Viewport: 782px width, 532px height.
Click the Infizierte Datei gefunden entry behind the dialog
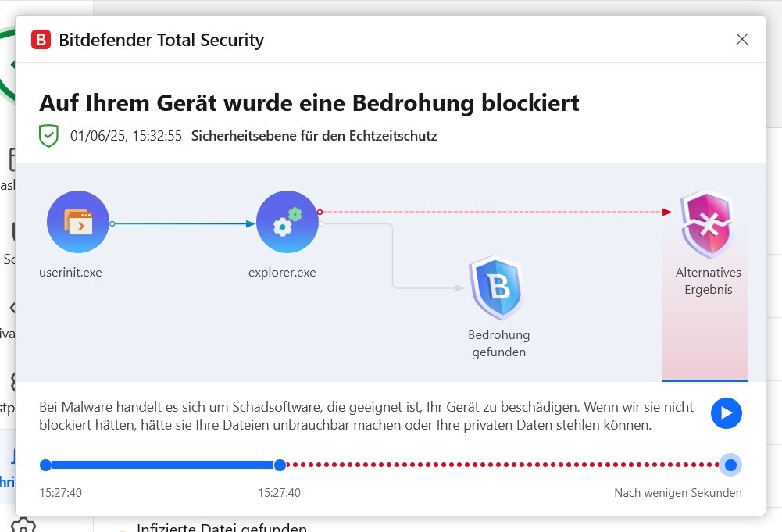(221, 527)
